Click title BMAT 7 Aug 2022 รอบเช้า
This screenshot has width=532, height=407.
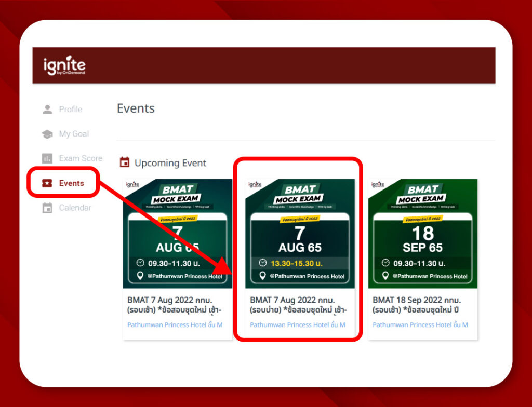click(175, 305)
